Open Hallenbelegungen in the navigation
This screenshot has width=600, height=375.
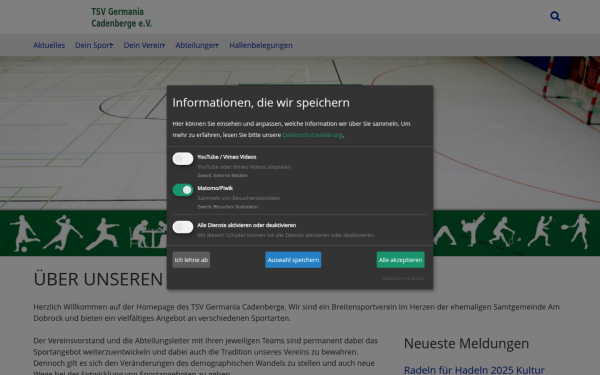(261, 45)
